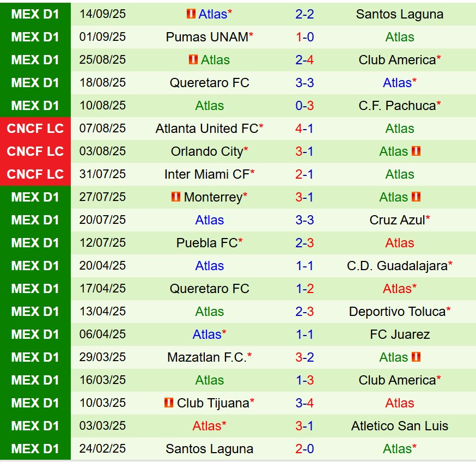The image size is (476, 463).
Task: Open the 3-3 score against Cruz Azul
Action: (304, 220)
